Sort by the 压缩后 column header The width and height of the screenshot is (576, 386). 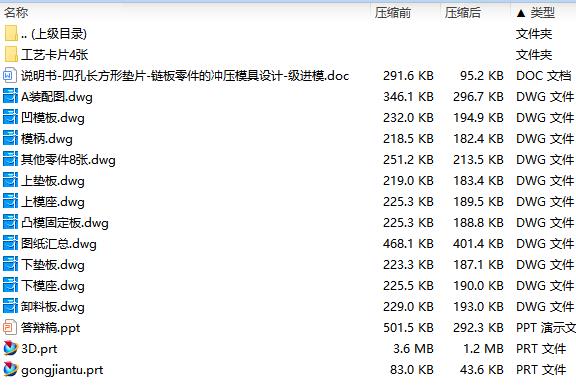pos(462,13)
